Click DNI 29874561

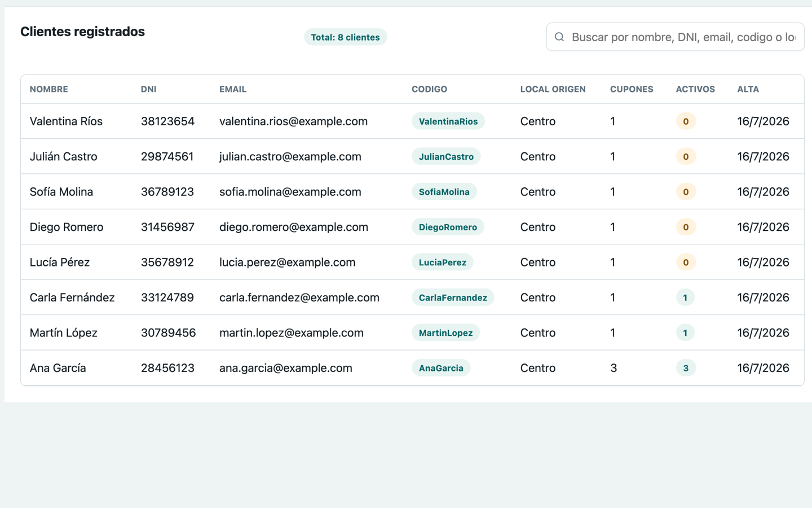(x=167, y=156)
